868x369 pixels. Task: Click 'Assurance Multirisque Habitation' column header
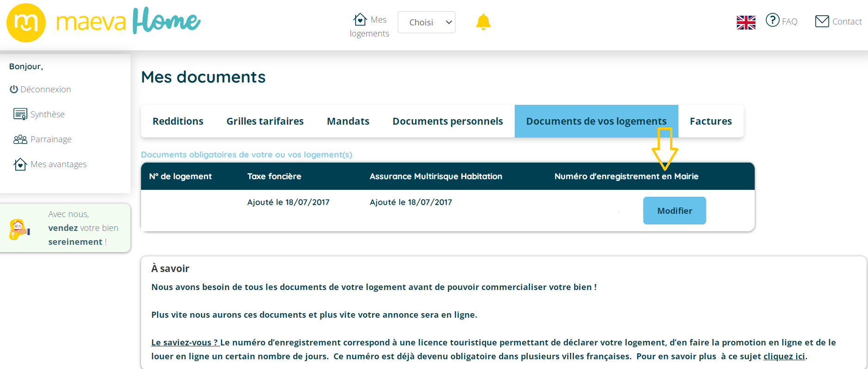click(436, 176)
